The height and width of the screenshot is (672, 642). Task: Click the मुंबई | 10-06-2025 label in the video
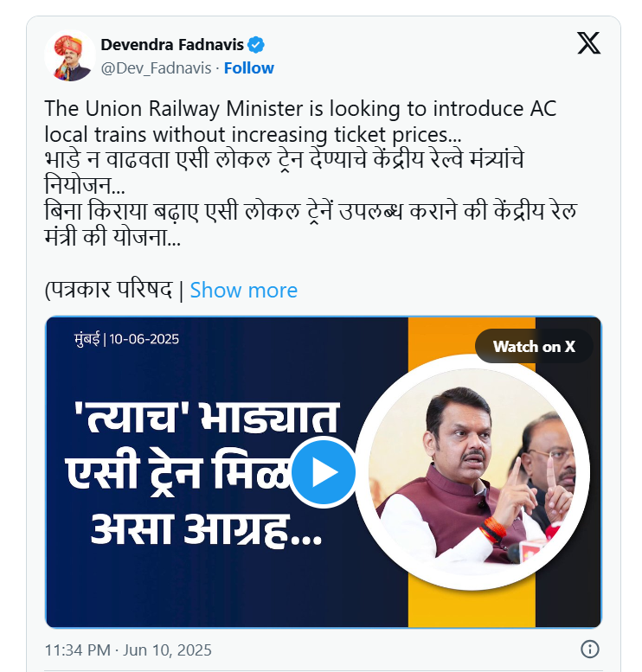[126, 339]
